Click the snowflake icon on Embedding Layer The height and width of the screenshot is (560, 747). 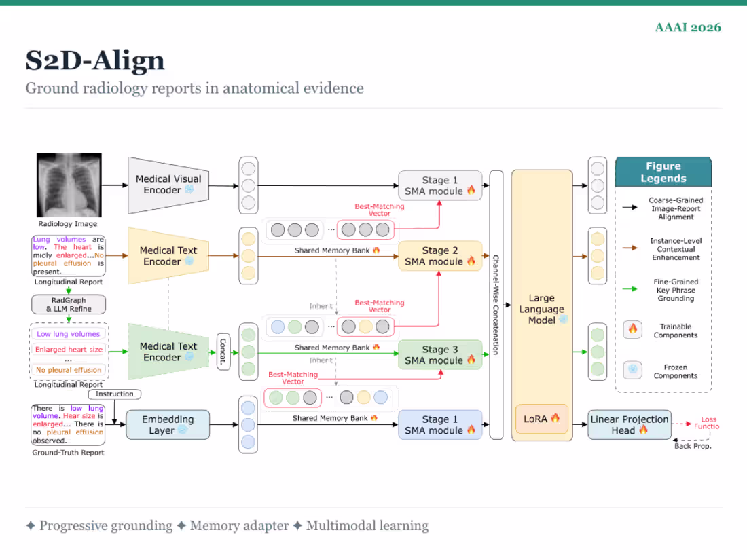182,430
